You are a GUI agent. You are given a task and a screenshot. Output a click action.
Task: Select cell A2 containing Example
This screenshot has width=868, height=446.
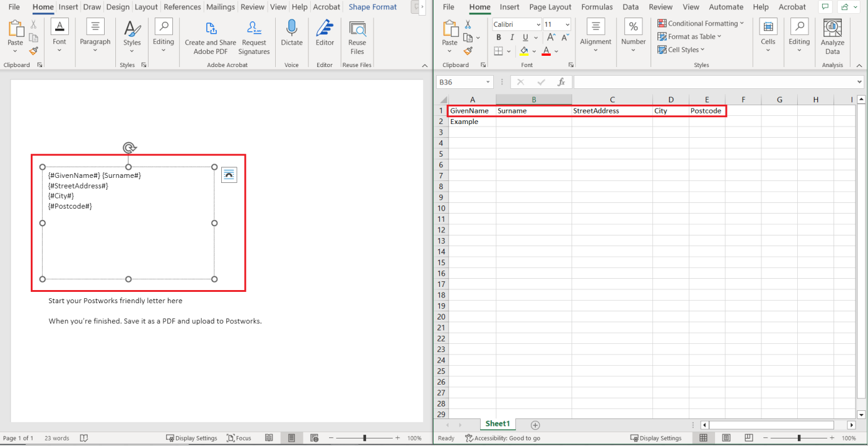point(471,122)
